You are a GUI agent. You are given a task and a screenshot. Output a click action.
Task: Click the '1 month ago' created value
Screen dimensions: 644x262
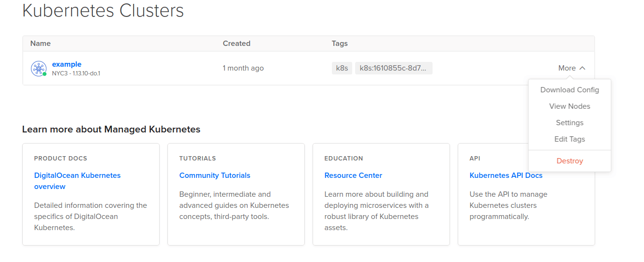click(x=243, y=68)
